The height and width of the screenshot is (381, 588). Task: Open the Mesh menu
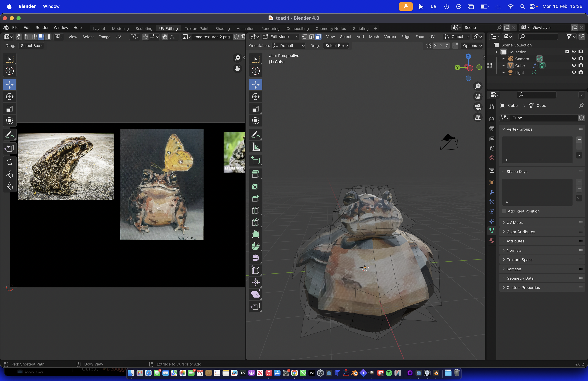374,37
